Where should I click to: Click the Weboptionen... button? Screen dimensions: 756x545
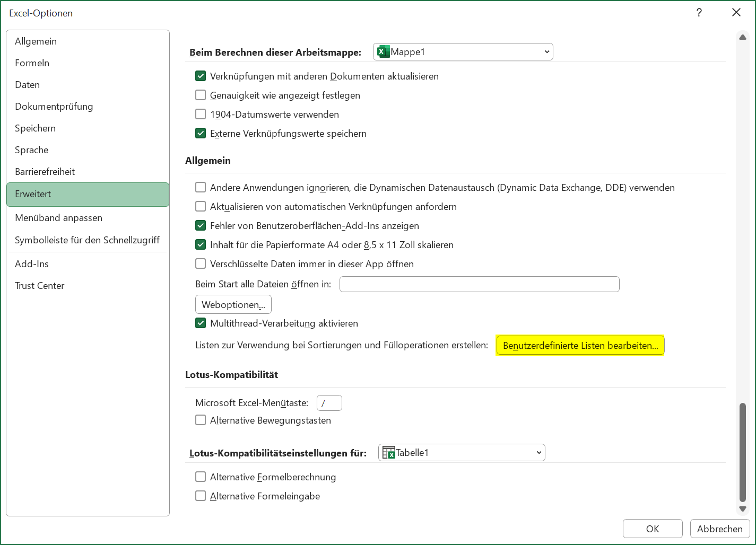click(x=233, y=304)
